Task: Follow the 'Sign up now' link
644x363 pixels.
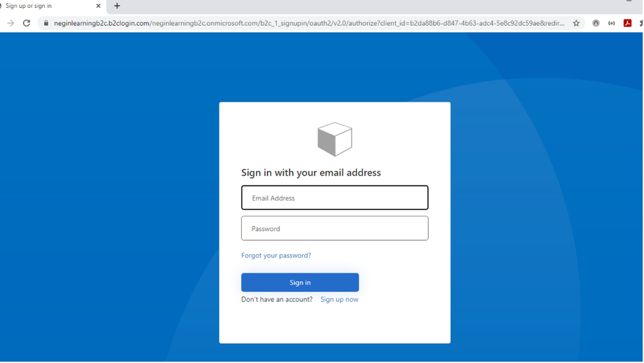Action: pos(339,300)
